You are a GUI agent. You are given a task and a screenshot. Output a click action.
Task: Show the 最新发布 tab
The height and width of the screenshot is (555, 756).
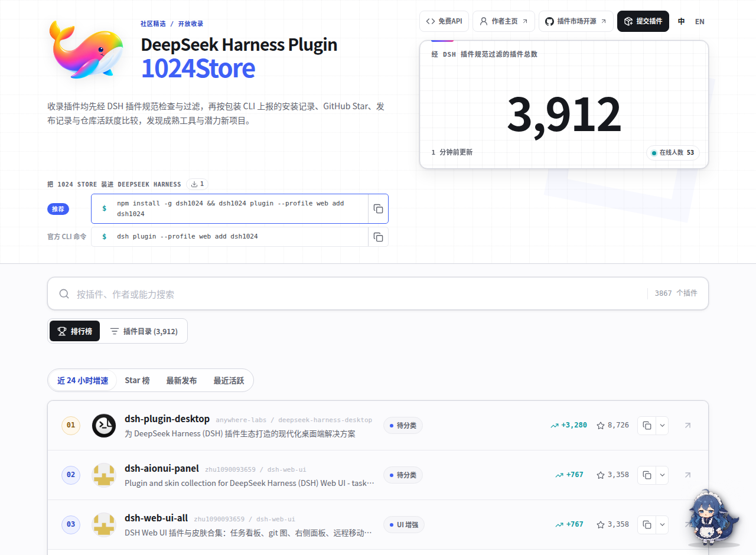[x=181, y=381]
